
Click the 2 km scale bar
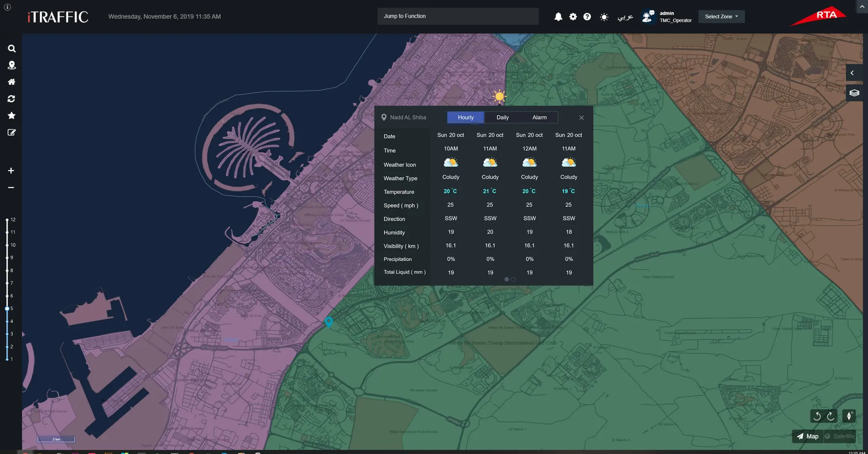(56, 439)
